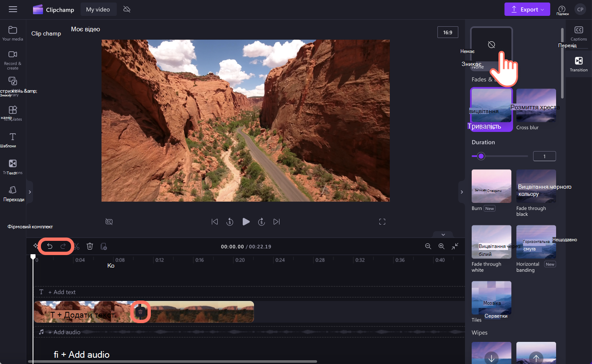Click the video preview canvas

tap(246, 121)
